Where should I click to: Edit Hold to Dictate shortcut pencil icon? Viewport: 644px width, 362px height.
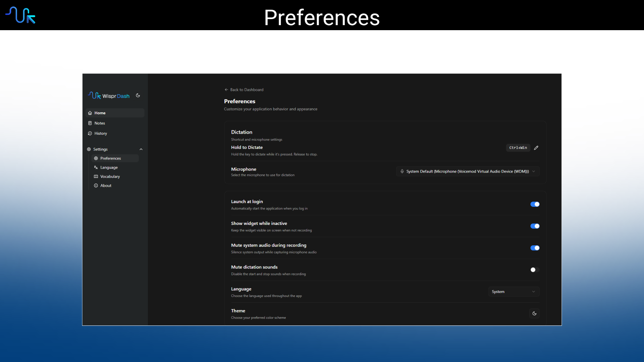536,148
